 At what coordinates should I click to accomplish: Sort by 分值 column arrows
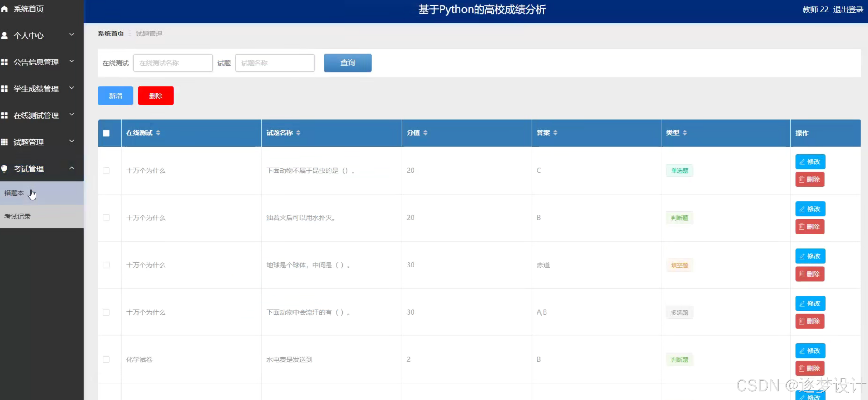[426, 133]
